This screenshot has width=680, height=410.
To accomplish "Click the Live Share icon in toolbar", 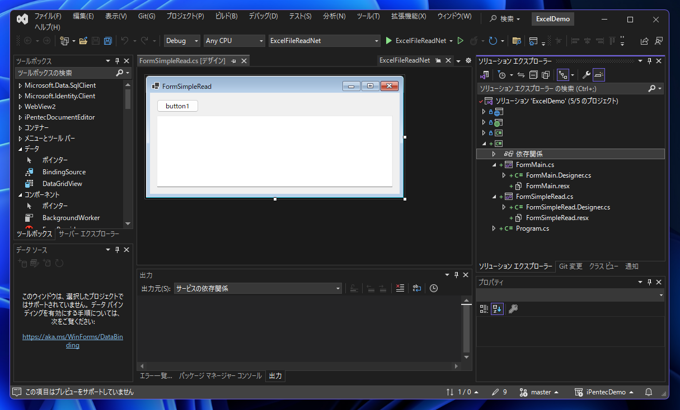I will (644, 41).
